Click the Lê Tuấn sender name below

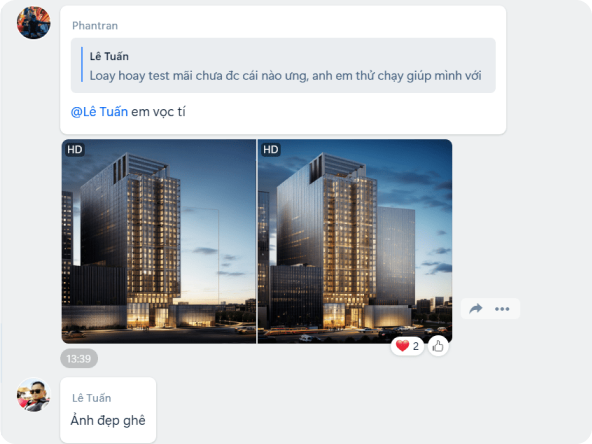point(92,398)
